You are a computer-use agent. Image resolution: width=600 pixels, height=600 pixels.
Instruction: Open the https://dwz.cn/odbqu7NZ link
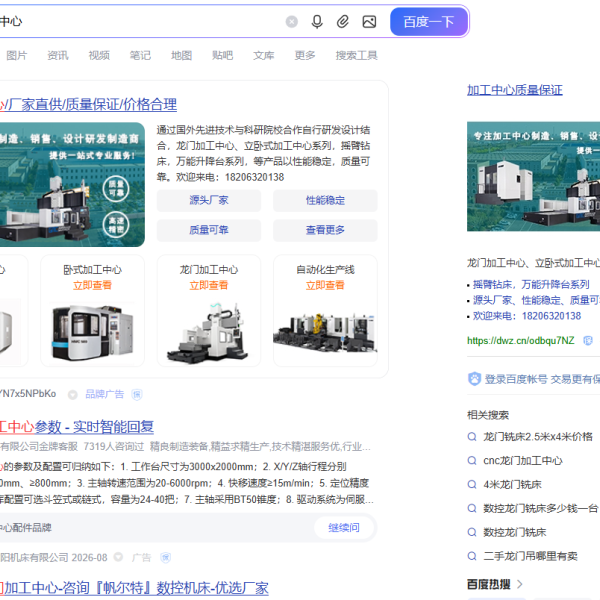[521, 341]
